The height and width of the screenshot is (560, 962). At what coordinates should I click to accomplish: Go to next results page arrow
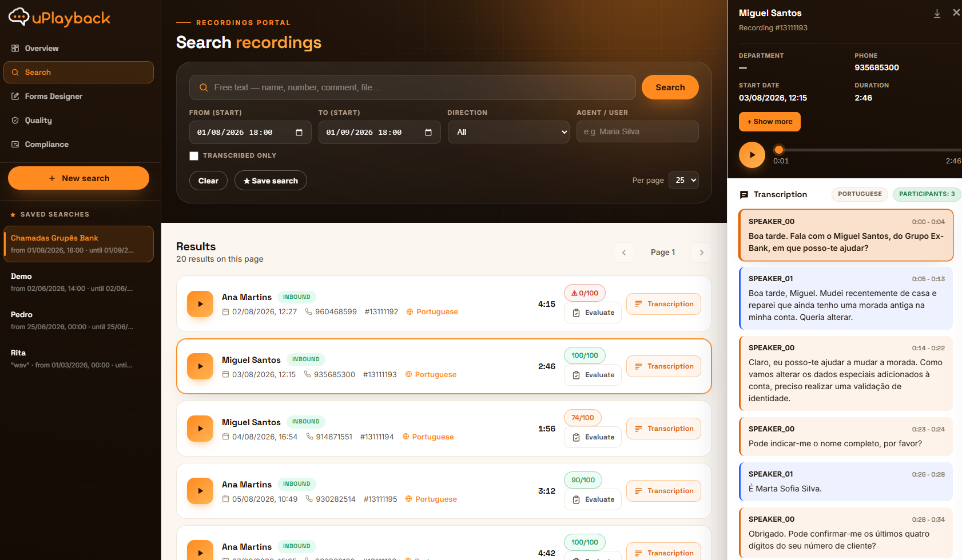click(x=702, y=253)
